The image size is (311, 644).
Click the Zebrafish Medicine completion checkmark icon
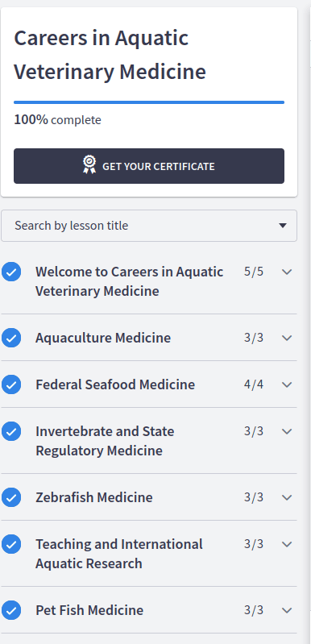(11, 497)
